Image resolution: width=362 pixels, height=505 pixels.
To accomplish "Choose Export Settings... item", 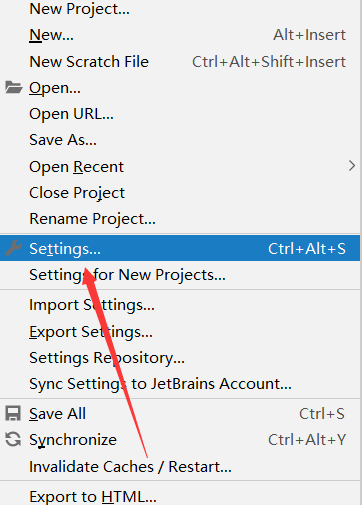I will (x=180, y=332).
